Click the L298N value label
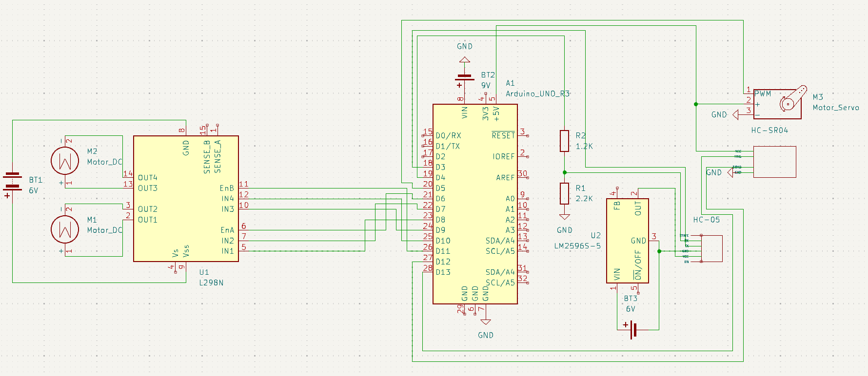This screenshot has height=376, width=868. 211,282
